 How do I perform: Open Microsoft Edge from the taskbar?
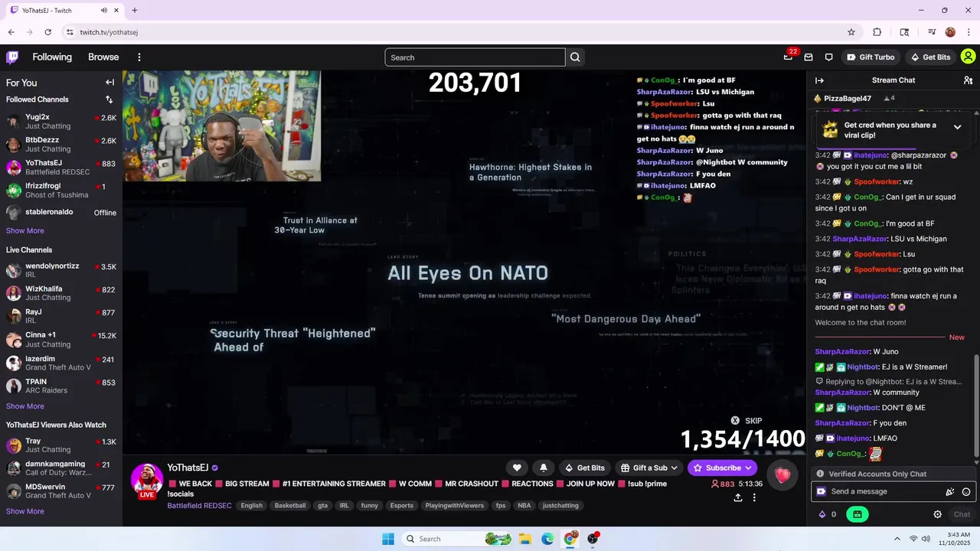coord(547,539)
